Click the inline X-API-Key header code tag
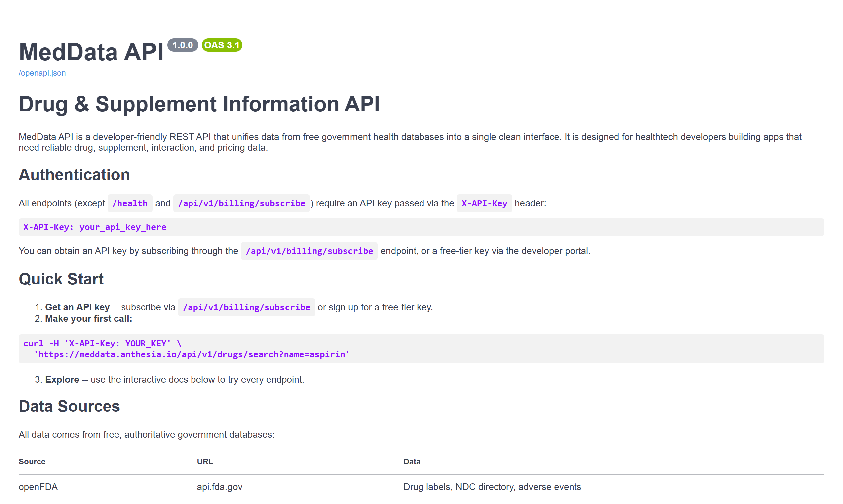Image resolution: width=843 pixels, height=504 pixels. 484,203
